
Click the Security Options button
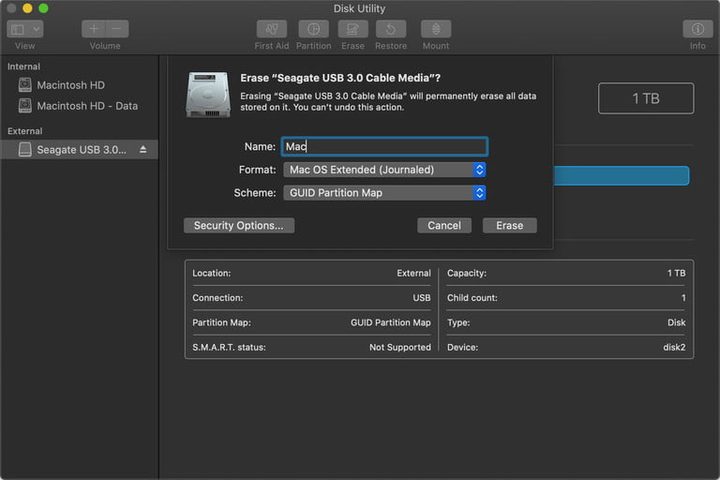pos(238,225)
